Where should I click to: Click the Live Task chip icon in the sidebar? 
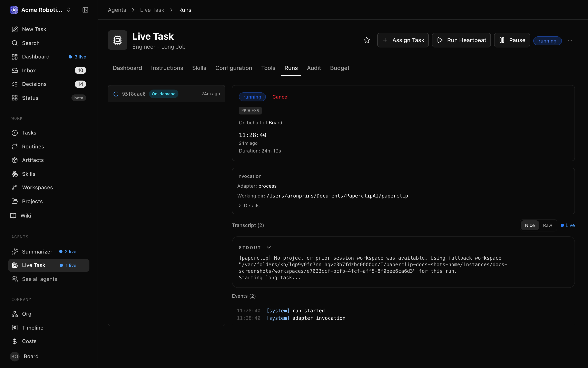(14, 265)
